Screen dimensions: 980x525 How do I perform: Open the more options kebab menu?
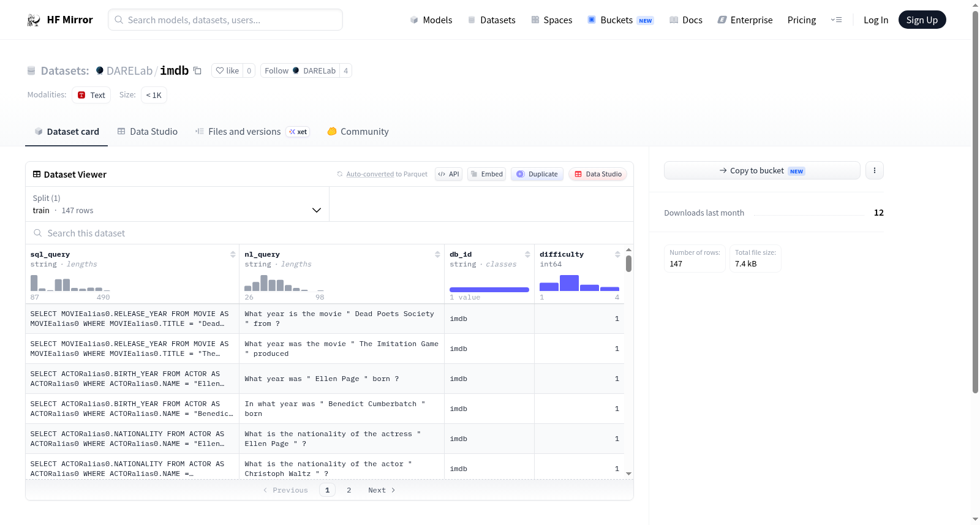875,171
